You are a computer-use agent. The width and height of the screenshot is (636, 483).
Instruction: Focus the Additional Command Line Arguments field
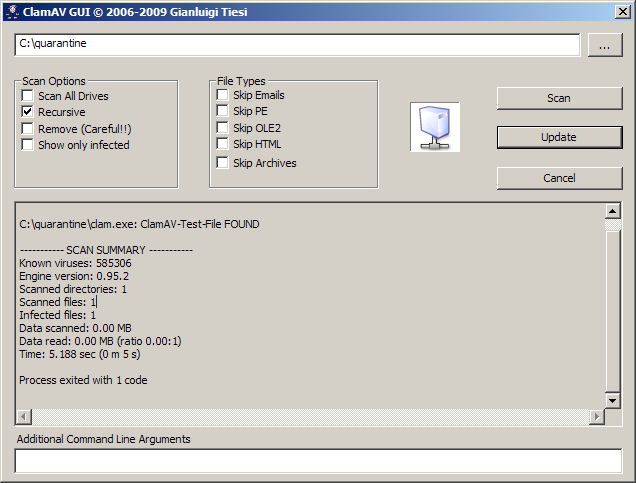coord(318,461)
